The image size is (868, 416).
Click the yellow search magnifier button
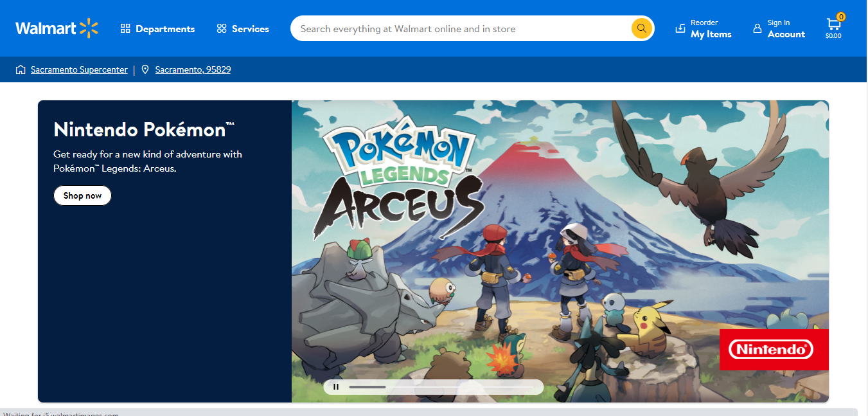(x=641, y=28)
